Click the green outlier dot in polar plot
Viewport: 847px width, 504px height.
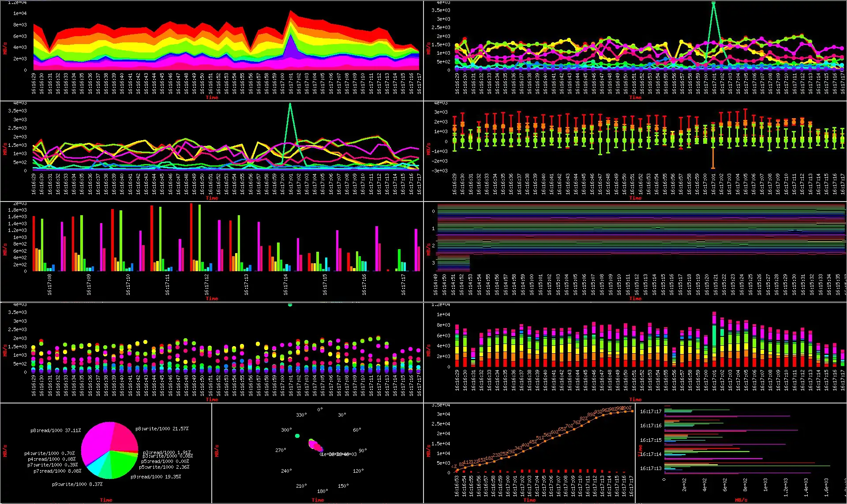(297, 436)
